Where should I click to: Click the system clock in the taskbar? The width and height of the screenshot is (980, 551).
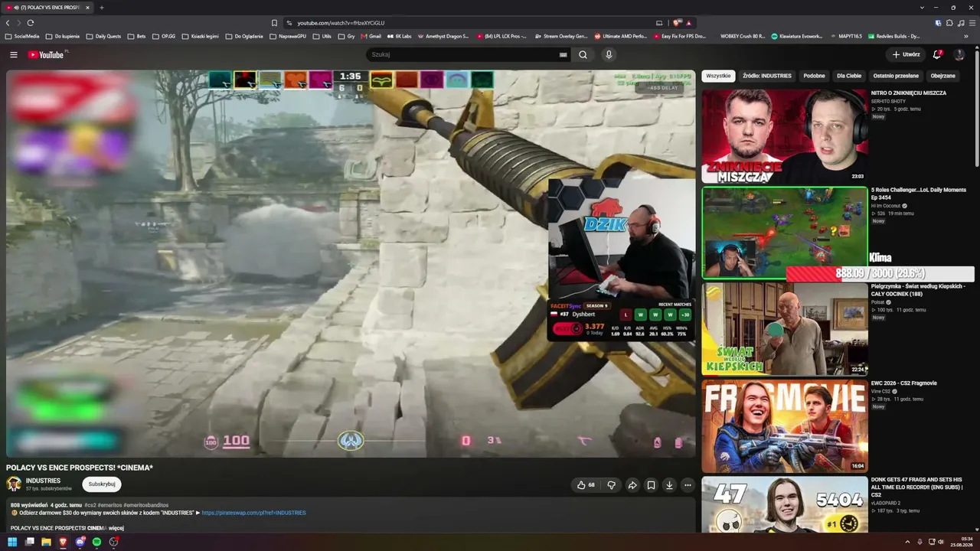click(962, 542)
